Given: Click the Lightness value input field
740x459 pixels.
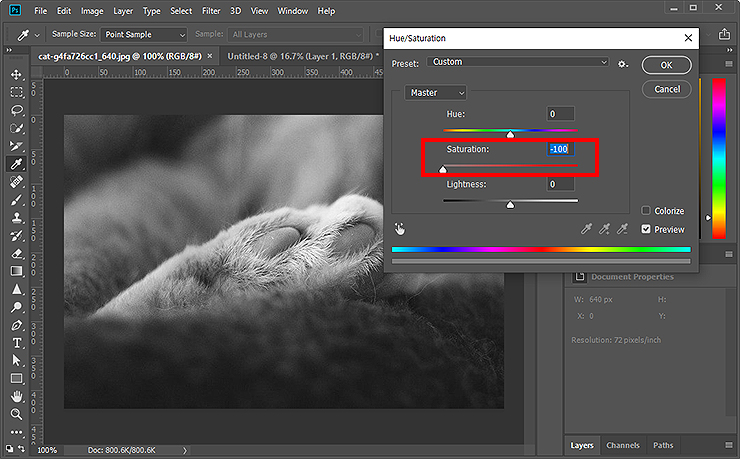Looking at the screenshot, I should coord(560,184).
